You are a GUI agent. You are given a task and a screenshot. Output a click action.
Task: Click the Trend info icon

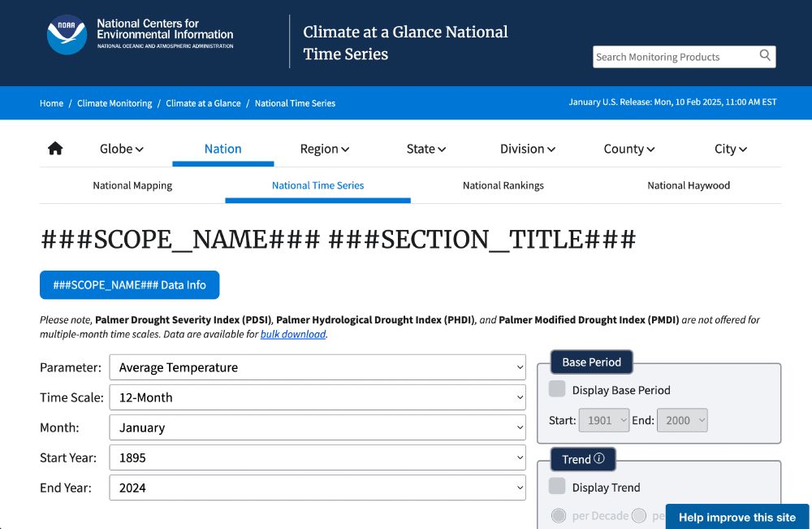pos(600,459)
